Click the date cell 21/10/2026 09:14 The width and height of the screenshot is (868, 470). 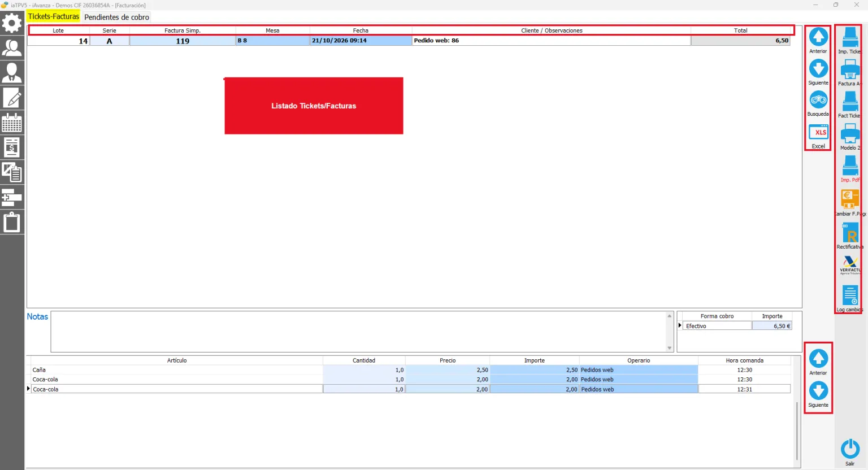[x=361, y=41]
